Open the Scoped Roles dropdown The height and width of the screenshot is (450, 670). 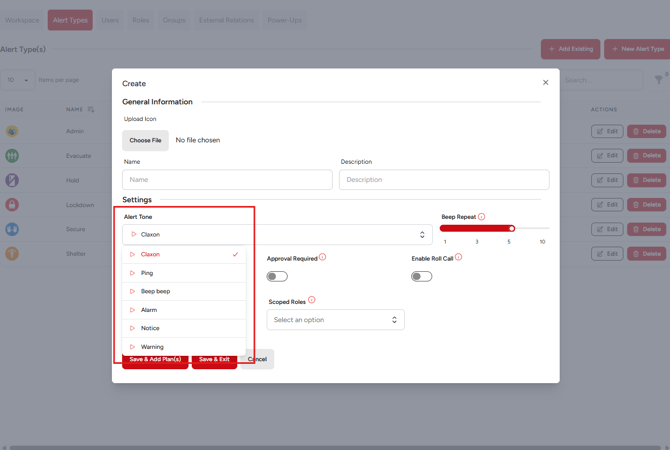pyautogui.click(x=335, y=320)
